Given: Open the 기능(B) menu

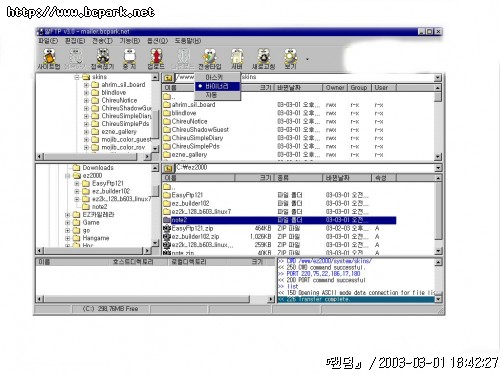Looking at the screenshot, I should pyautogui.click(x=130, y=41).
